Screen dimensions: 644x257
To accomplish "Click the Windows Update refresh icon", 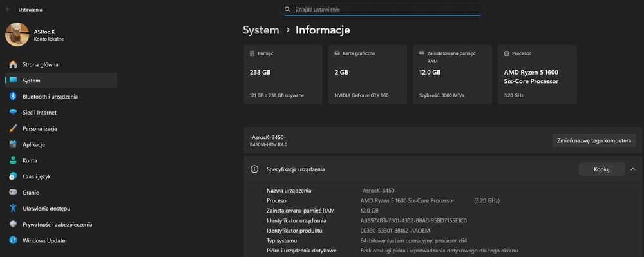I will coord(13,240).
